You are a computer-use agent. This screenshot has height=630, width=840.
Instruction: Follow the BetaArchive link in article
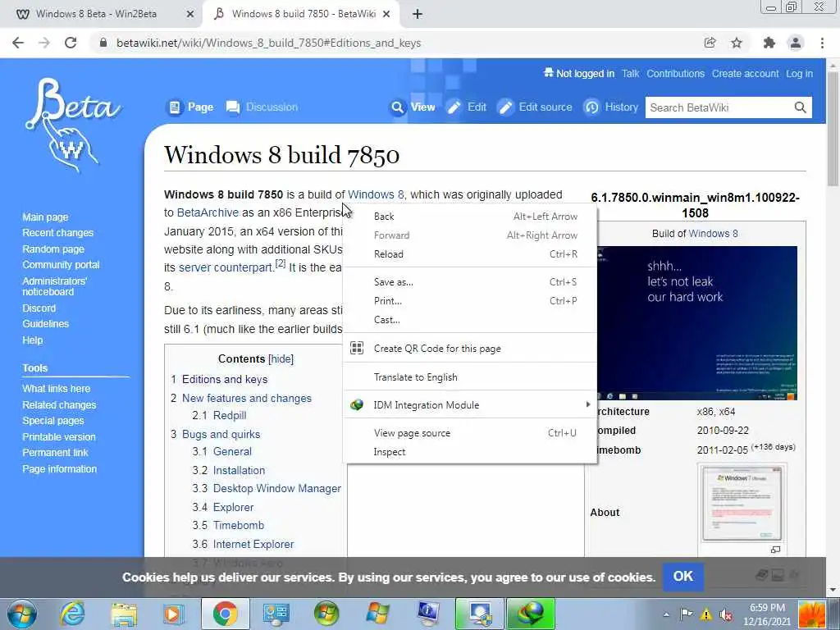tap(208, 212)
